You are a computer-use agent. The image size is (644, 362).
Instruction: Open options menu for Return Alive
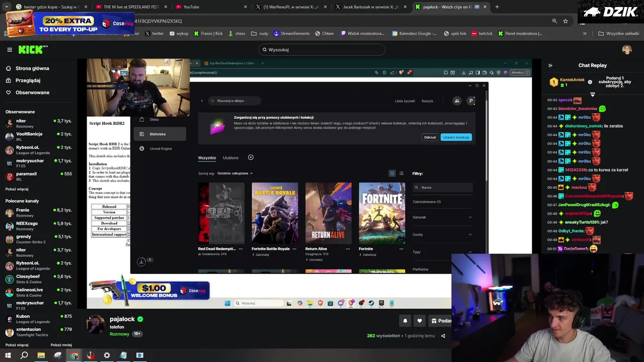pyautogui.click(x=348, y=249)
